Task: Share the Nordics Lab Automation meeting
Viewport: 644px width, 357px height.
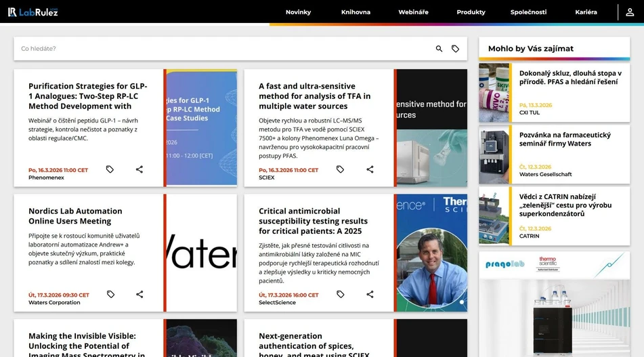Action: 139,295
